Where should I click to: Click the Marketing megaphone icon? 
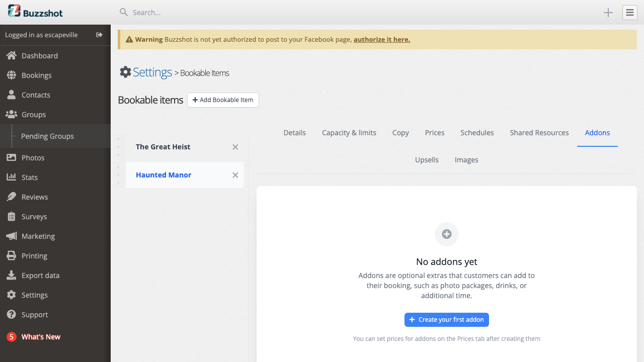coord(11,236)
